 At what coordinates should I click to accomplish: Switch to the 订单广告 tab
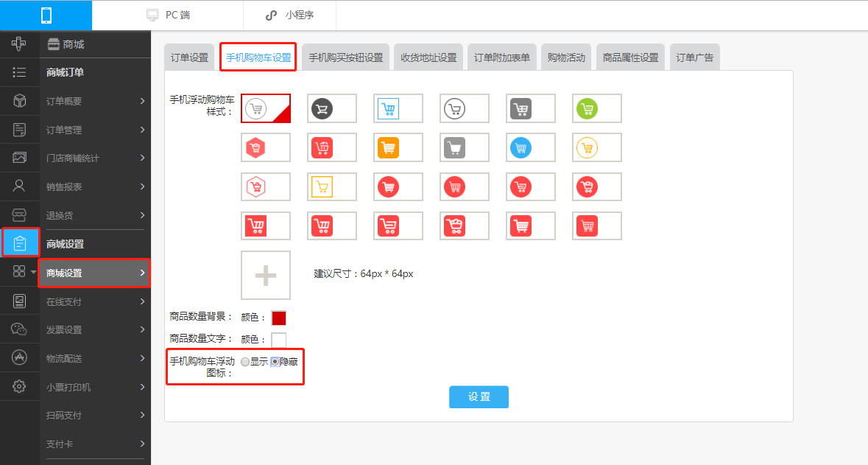(695, 57)
